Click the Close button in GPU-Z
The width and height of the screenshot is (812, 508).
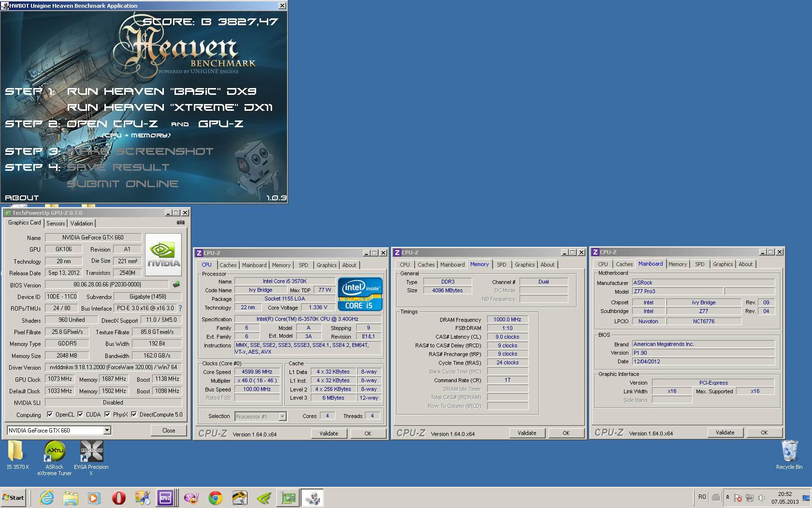(x=169, y=431)
